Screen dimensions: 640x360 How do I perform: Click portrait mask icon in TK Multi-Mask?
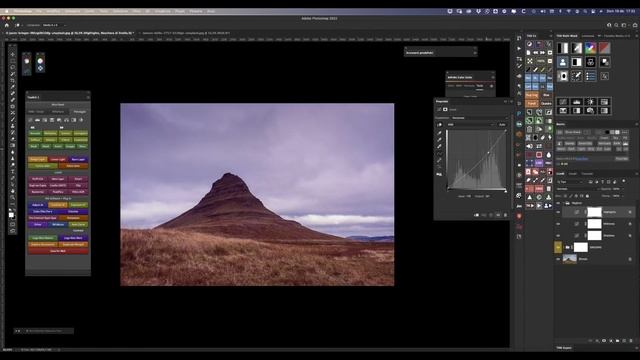tap(563, 62)
